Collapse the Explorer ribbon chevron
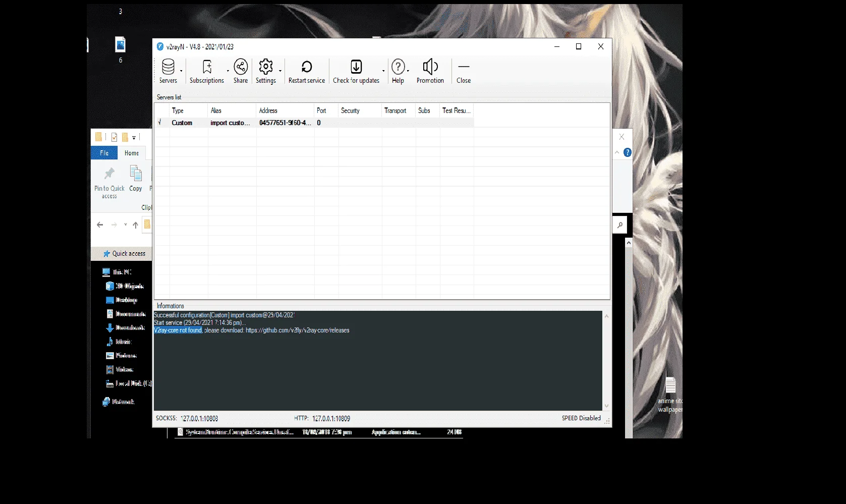Screen dimensions: 846x504 click(x=617, y=152)
